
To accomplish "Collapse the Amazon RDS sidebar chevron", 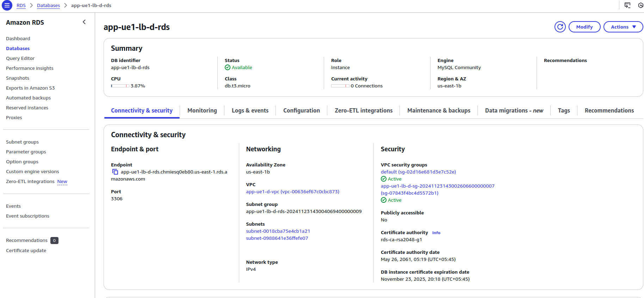I will point(84,22).
